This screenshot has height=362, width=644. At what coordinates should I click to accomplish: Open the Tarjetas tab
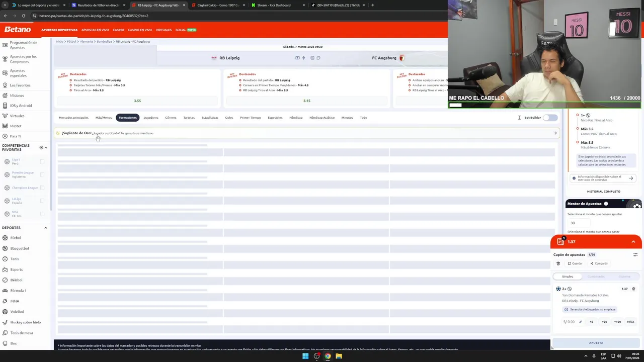coord(189,118)
